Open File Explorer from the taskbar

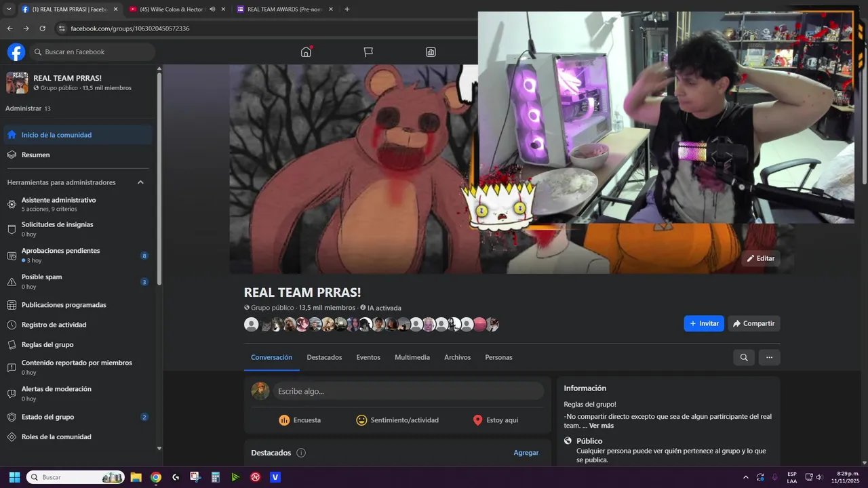[136, 477]
